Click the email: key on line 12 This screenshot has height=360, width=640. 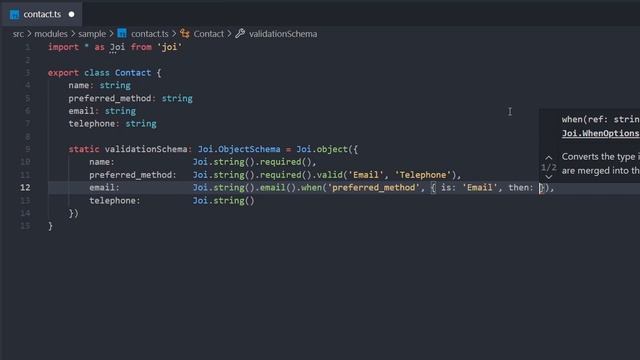[x=104, y=188]
